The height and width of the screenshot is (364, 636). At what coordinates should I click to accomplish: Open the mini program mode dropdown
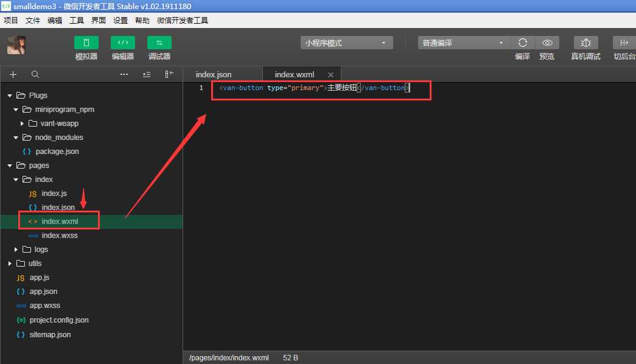346,43
